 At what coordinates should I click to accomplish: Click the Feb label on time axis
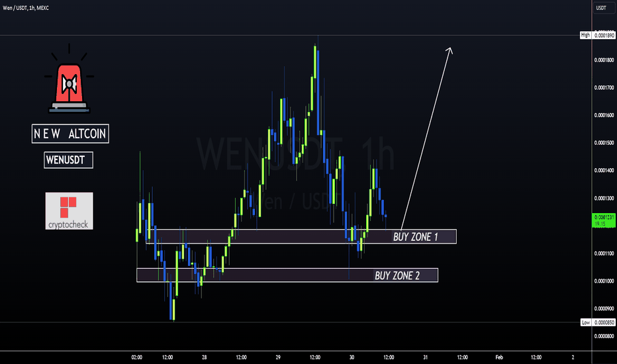(x=499, y=357)
